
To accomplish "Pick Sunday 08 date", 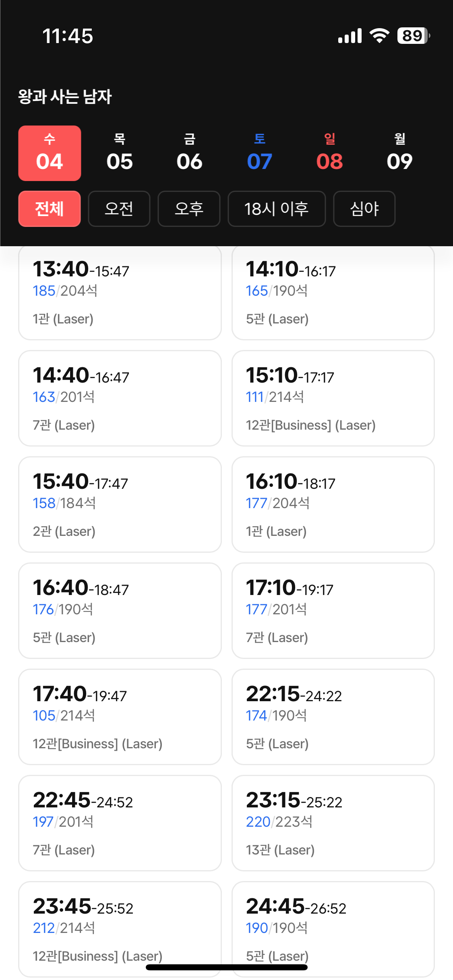I will point(330,153).
